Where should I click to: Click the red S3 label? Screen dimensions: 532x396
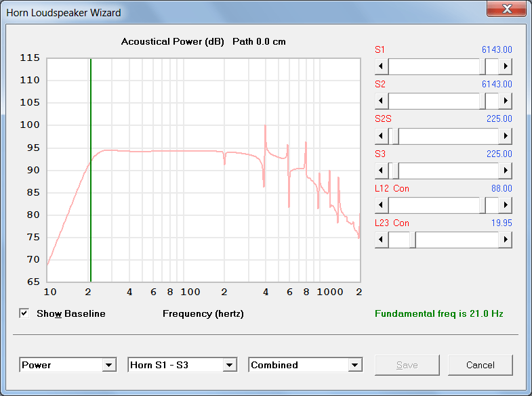tap(380, 154)
